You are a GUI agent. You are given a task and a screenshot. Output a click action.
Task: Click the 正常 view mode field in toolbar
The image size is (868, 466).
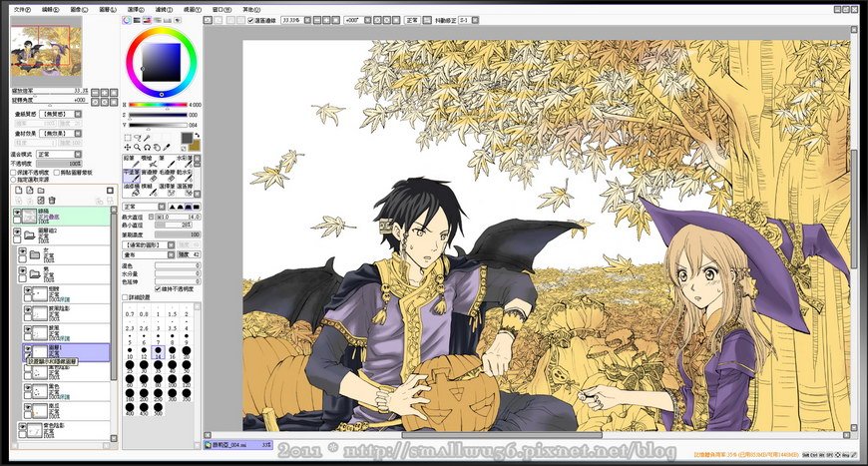pos(413,20)
